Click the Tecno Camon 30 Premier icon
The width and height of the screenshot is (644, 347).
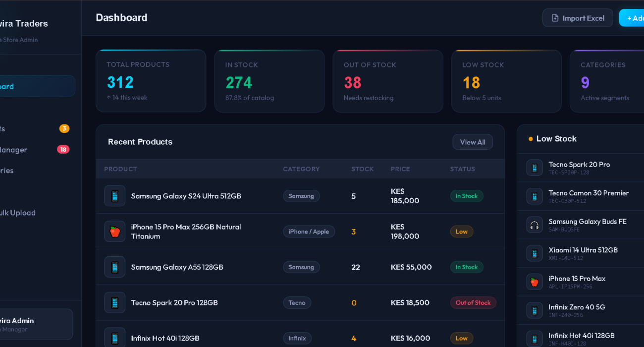click(x=534, y=196)
